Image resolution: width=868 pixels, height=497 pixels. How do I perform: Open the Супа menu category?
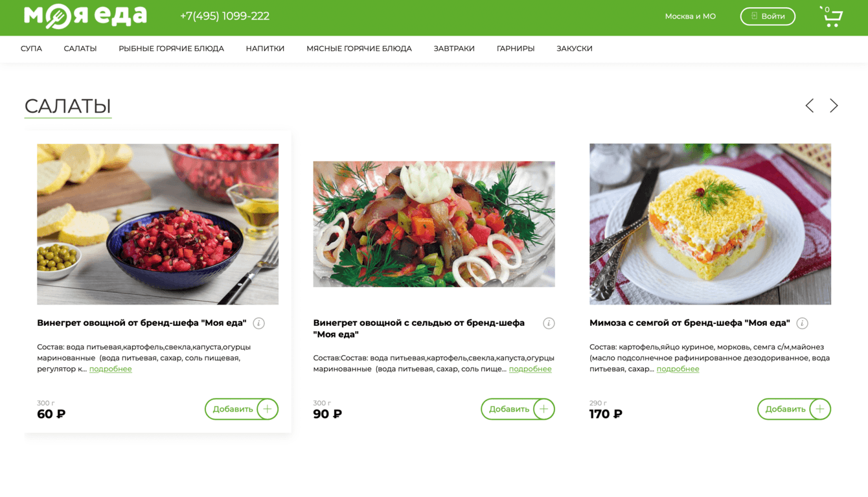(31, 49)
